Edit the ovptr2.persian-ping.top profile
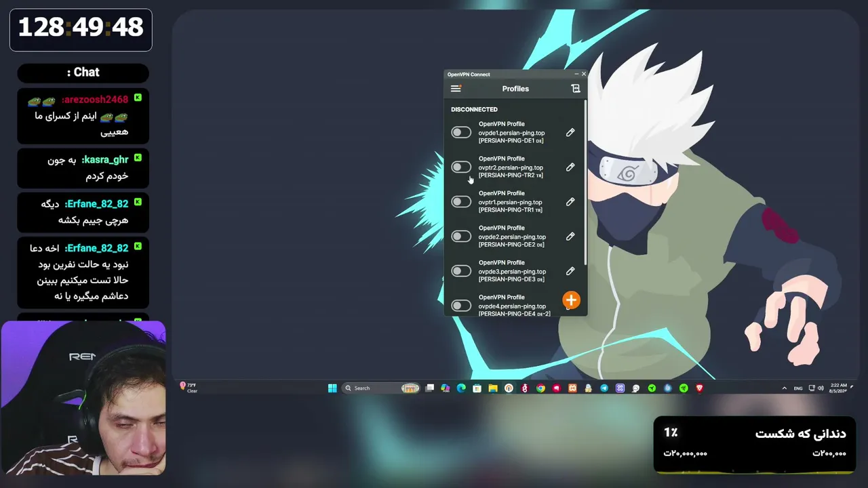Viewport: 868px width, 488px height. (x=570, y=167)
